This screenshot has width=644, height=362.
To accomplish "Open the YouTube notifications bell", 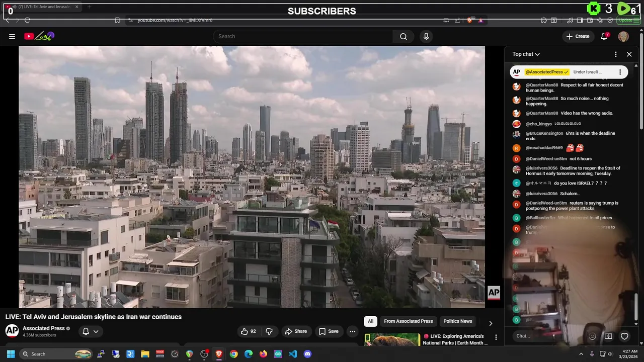I will (x=605, y=36).
